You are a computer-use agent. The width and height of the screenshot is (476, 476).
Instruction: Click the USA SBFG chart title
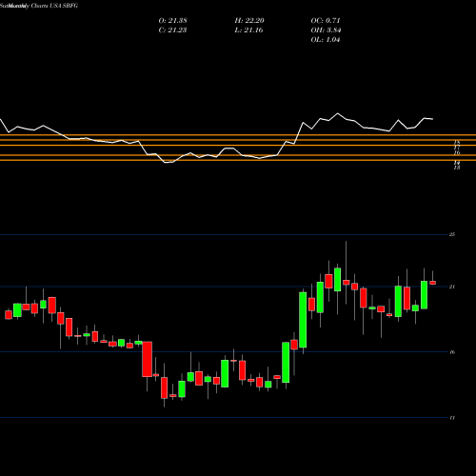(x=64, y=6)
